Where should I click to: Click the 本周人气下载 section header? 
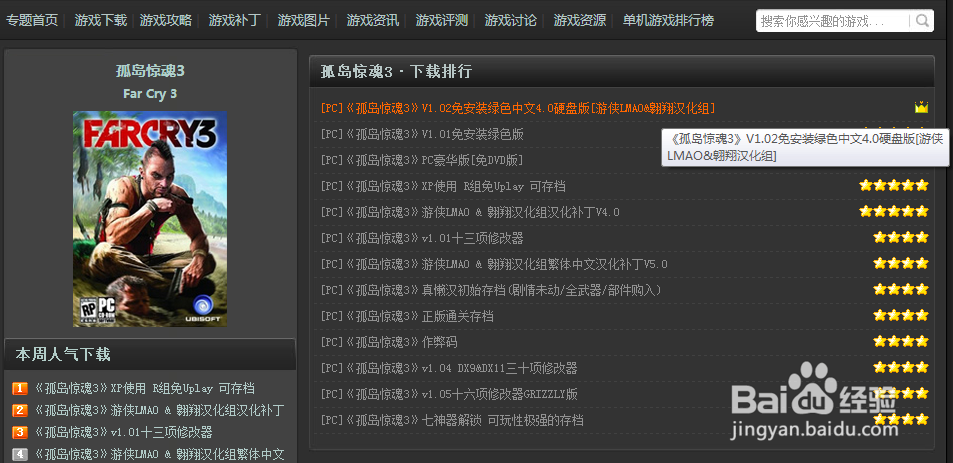pyautogui.click(x=63, y=354)
